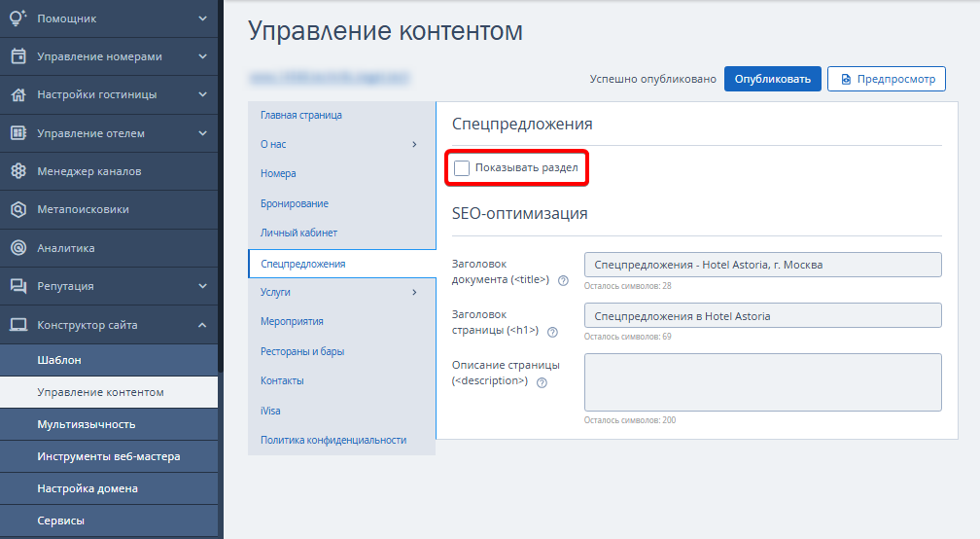Click the building icon for Управление отелем

[x=18, y=133]
